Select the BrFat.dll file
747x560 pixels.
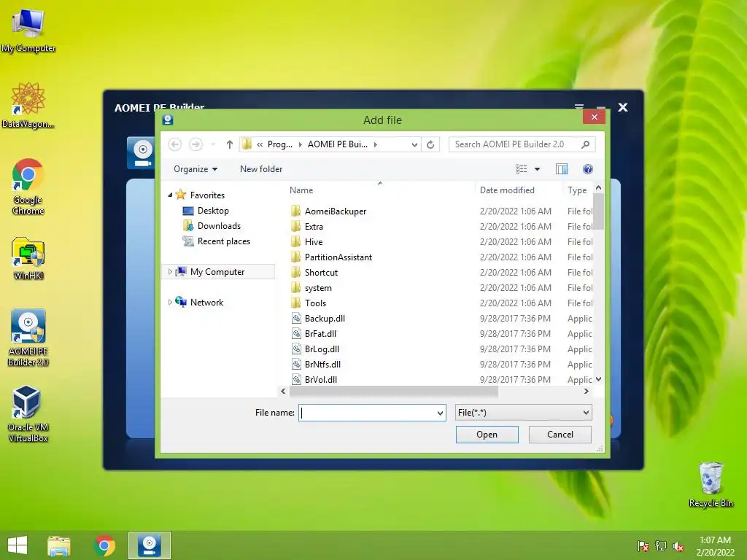(321, 333)
